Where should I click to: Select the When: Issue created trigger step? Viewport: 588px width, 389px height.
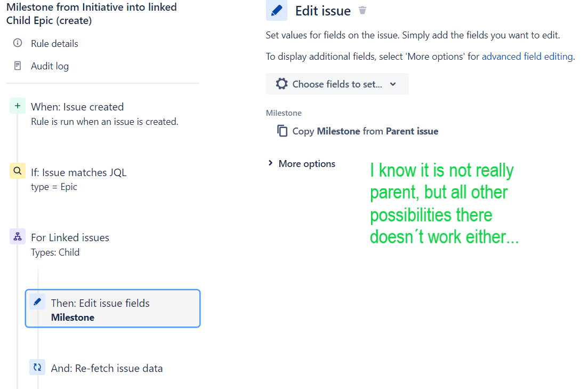[x=77, y=107]
